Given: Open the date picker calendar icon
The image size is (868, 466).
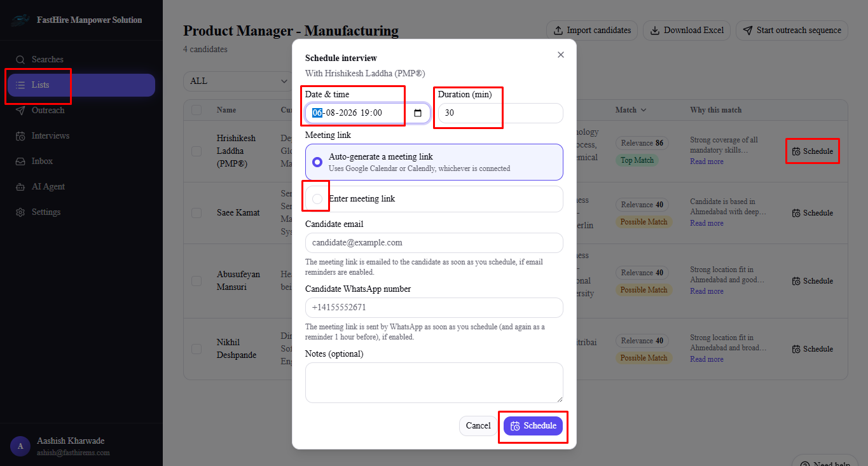Looking at the screenshot, I should tap(418, 113).
